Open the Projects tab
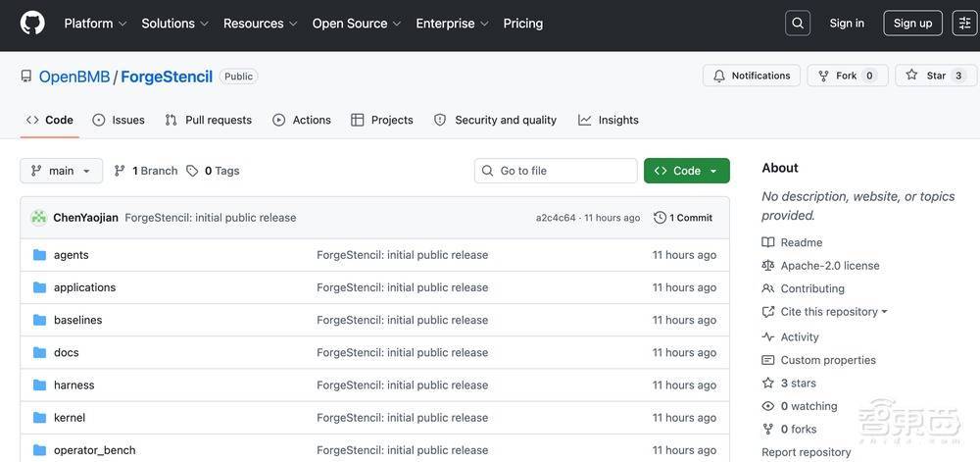 (382, 120)
